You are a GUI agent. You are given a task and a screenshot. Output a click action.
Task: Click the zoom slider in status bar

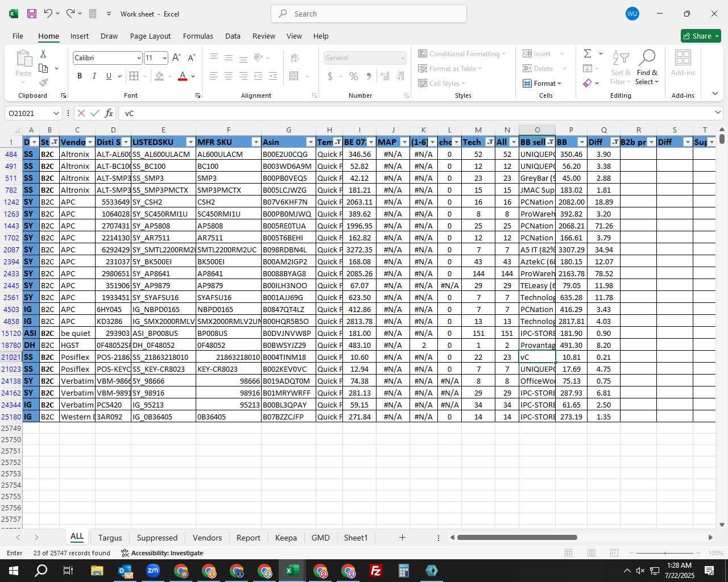point(665,553)
